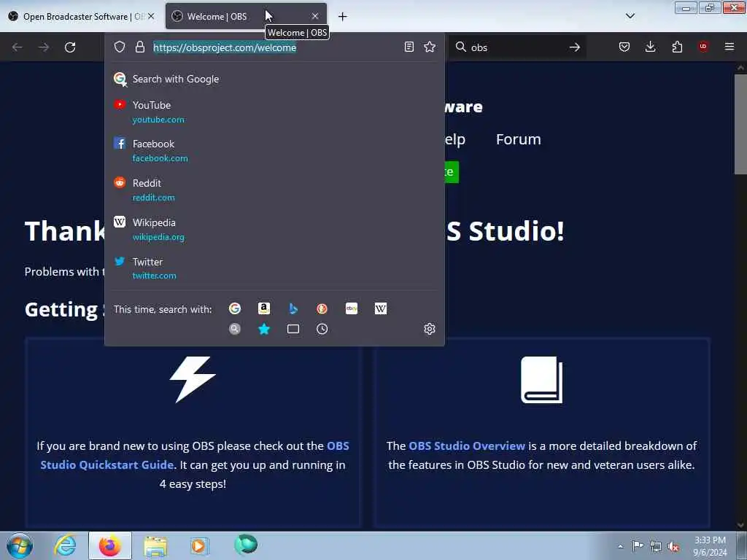Open the network status tray icon
The height and width of the screenshot is (560, 747).
pyautogui.click(x=656, y=547)
